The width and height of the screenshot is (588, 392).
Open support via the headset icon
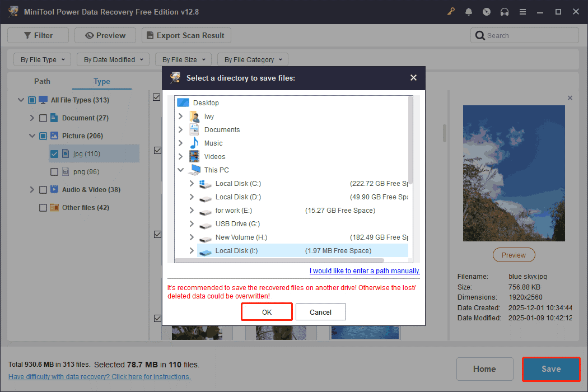(505, 11)
